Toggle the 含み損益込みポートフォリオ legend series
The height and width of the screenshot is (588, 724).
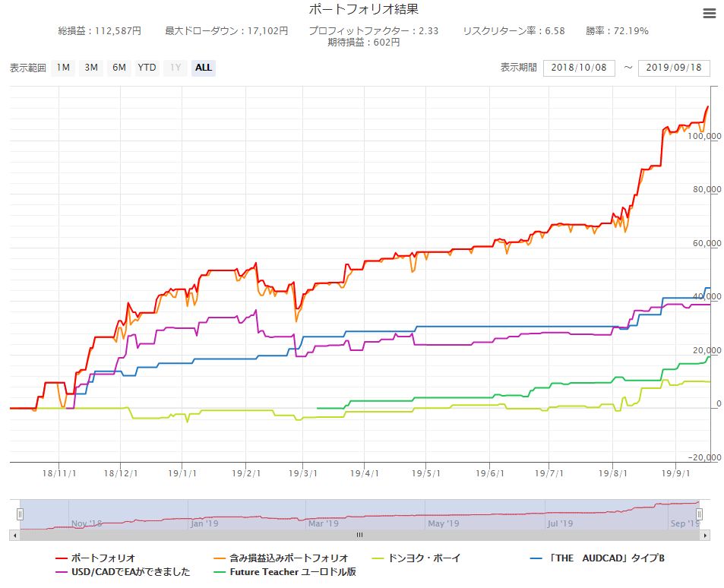coord(281,558)
